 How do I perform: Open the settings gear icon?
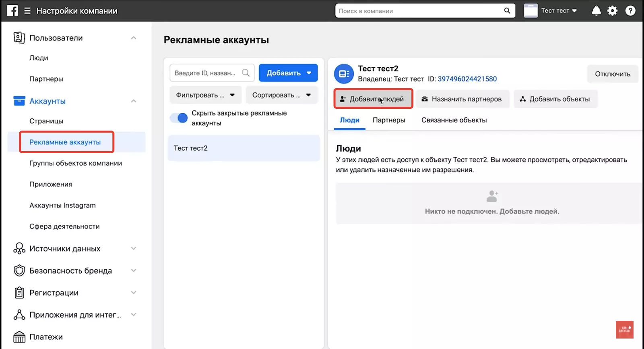(613, 11)
